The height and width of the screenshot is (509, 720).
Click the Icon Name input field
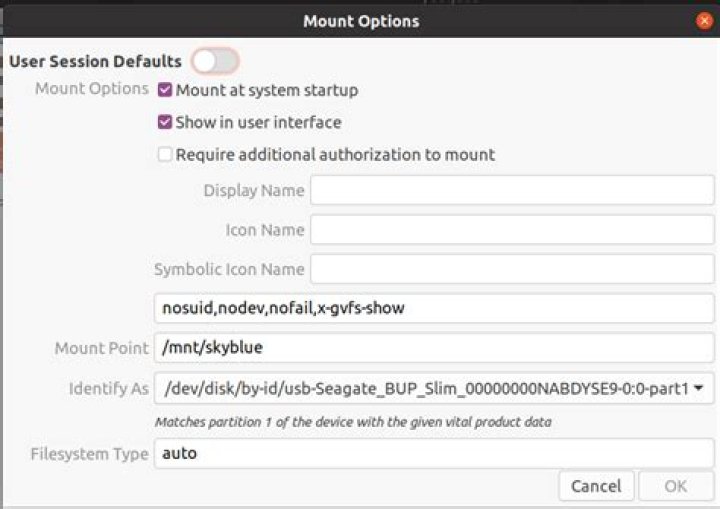(x=512, y=229)
